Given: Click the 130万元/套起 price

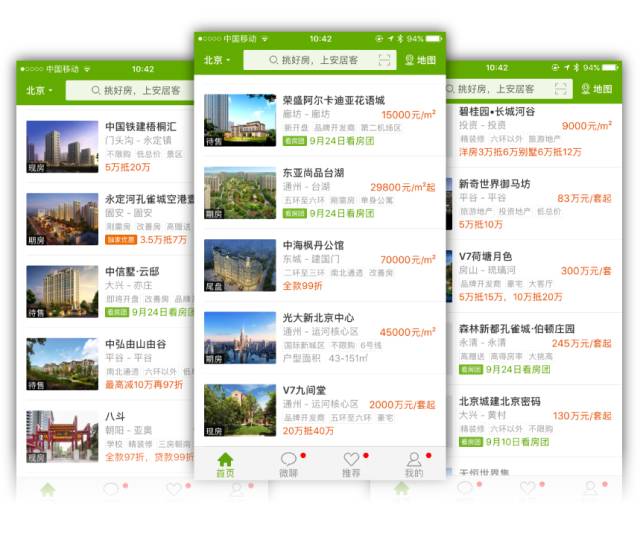Looking at the screenshot, I should coord(582,416).
